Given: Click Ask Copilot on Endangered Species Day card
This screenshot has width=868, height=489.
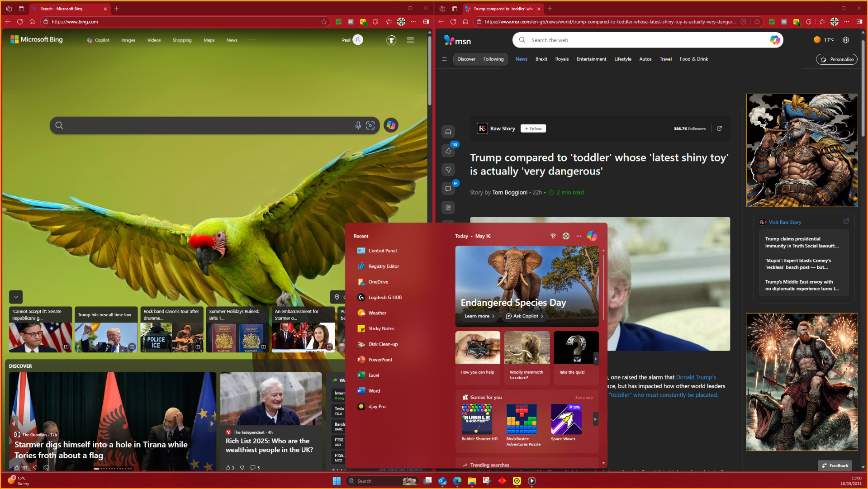Looking at the screenshot, I should (525, 316).
